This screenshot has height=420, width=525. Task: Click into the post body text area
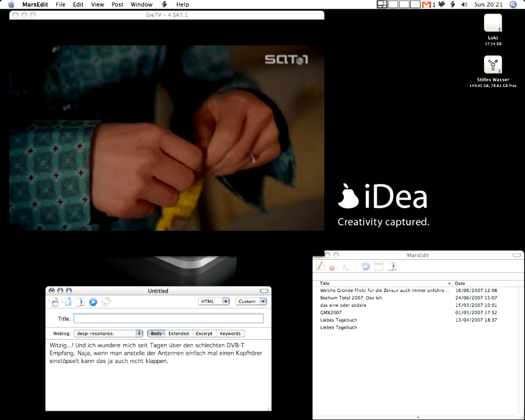[x=159, y=375]
